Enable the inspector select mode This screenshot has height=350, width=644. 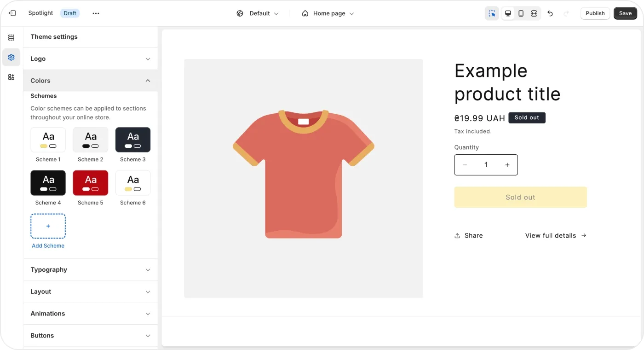click(x=491, y=13)
